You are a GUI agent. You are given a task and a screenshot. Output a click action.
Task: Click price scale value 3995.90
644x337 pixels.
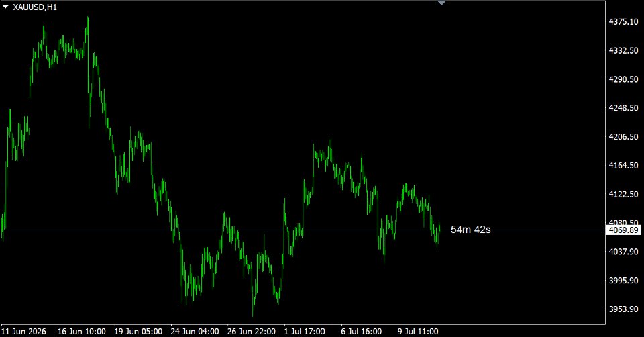[623, 281]
